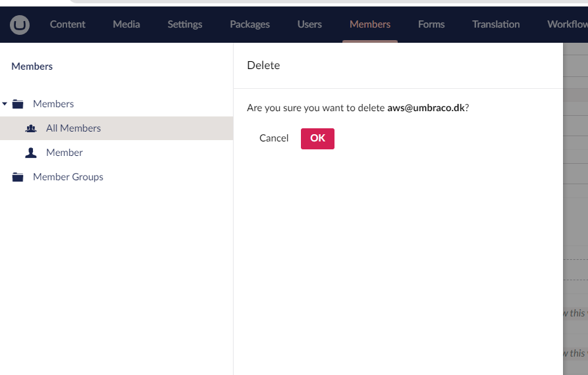Click the Members folder icon
Viewport: 588px width, 375px height.
[x=18, y=104]
